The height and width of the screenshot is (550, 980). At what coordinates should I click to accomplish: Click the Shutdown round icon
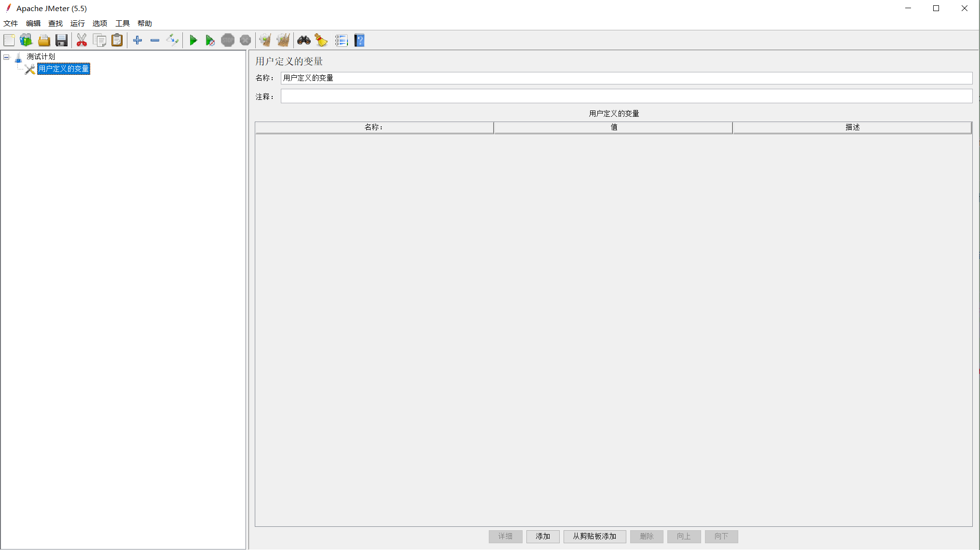pyautogui.click(x=246, y=41)
